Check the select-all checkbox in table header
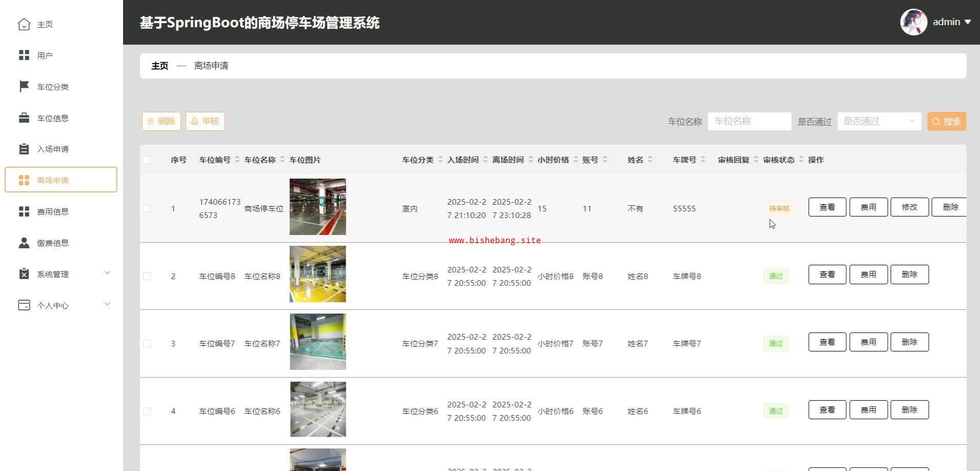 (x=147, y=160)
